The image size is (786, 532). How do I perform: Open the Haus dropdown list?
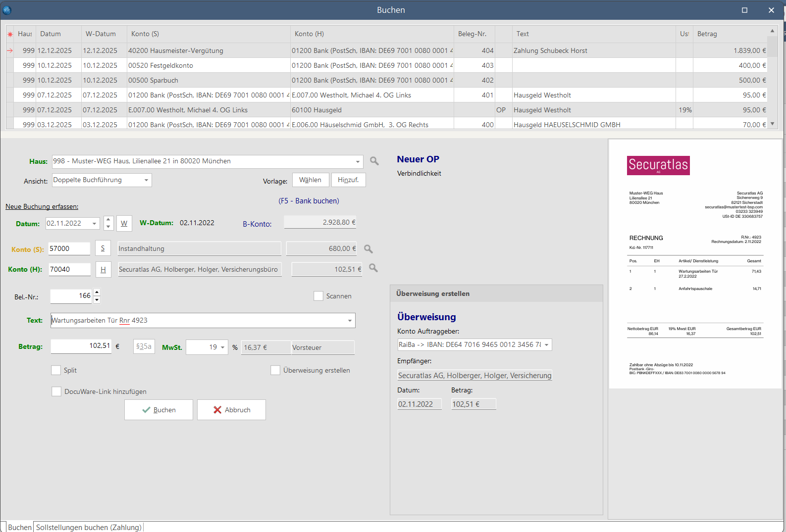(358, 162)
